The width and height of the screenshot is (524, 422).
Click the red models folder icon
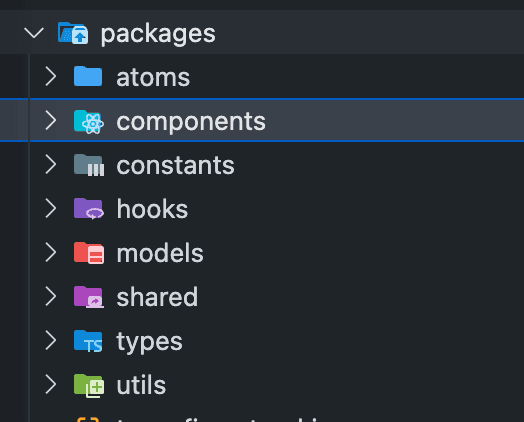(89, 253)
